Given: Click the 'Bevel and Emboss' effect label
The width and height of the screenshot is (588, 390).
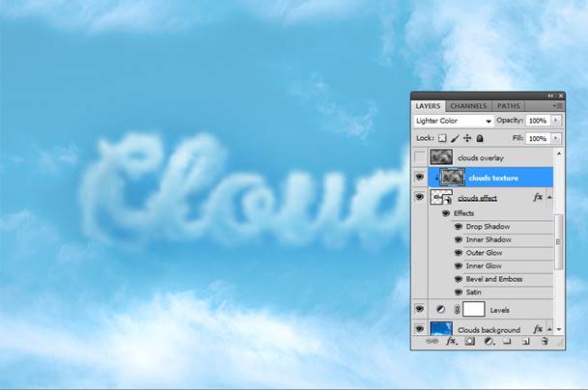Looking at the screenshot, I should tap(494, 279).
